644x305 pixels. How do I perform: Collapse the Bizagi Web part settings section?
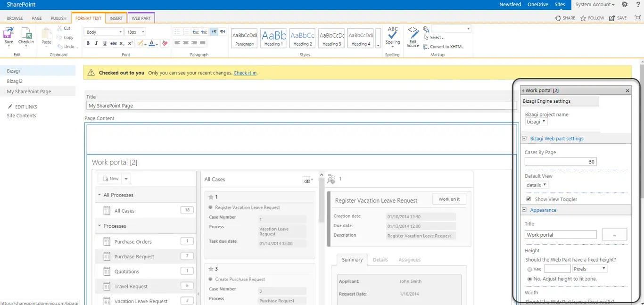point(524,139)
